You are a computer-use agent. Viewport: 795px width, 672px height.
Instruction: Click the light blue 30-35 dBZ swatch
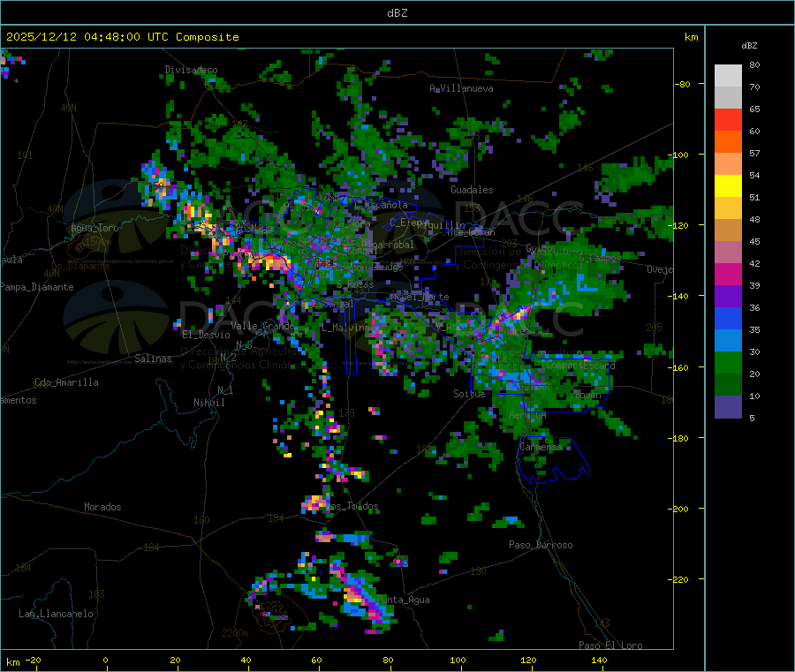pyautogui.click(x=728, y=341)
